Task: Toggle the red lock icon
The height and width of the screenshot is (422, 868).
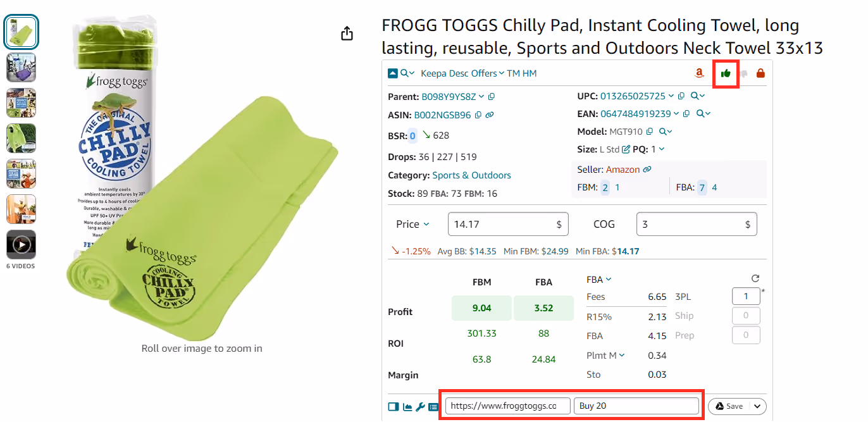Action: click(x=760, y=73)
